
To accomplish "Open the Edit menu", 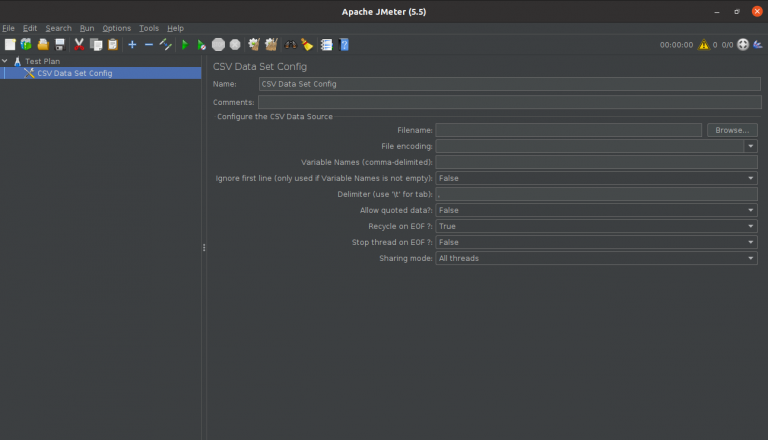I will pos(30,28).
